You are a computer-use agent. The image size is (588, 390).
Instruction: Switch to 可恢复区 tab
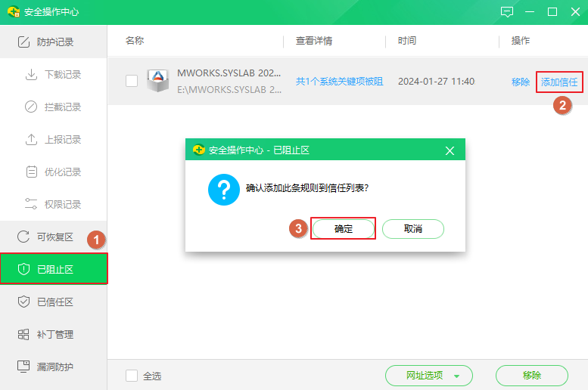[x=54, y=237]
